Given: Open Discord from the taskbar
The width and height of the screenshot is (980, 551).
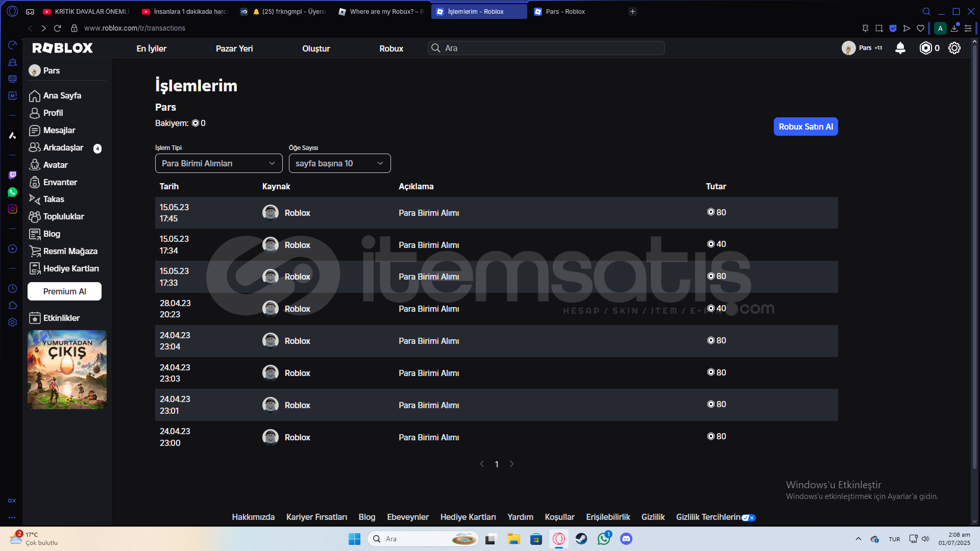Looking at the screenshot, I should point(626,539).
